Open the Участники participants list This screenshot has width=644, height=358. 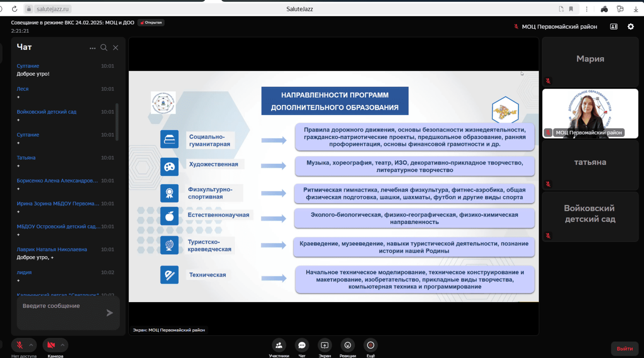[279, 348]
